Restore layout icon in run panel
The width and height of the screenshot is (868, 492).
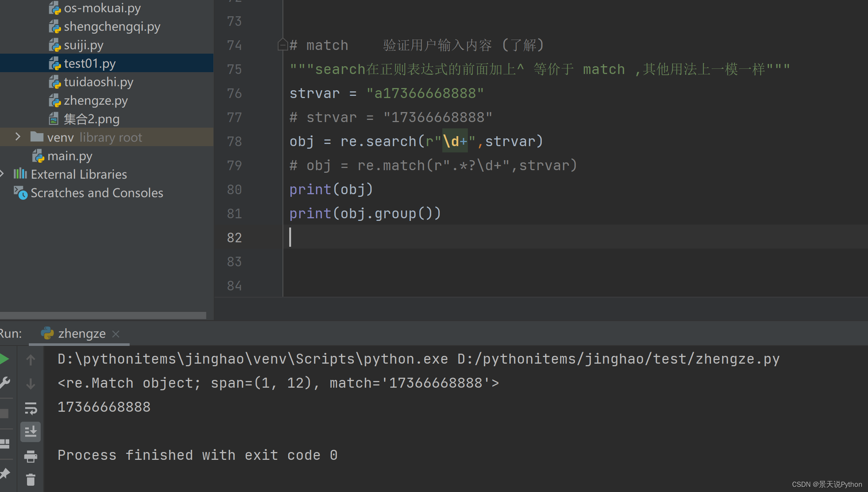point(5,444)
